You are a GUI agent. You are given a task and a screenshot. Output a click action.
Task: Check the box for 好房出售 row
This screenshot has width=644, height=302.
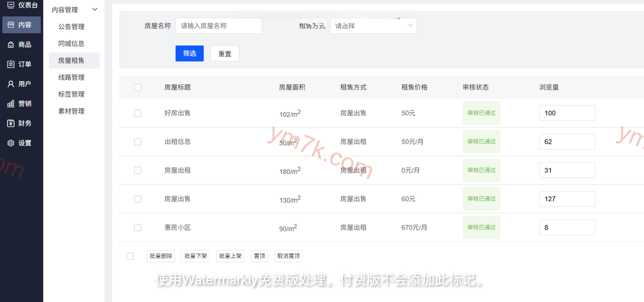tap(138, 113)
